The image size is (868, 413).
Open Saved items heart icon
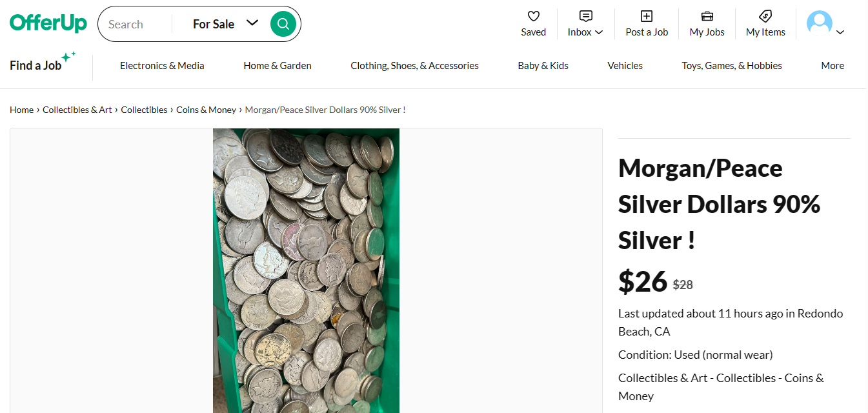(533, 16)
